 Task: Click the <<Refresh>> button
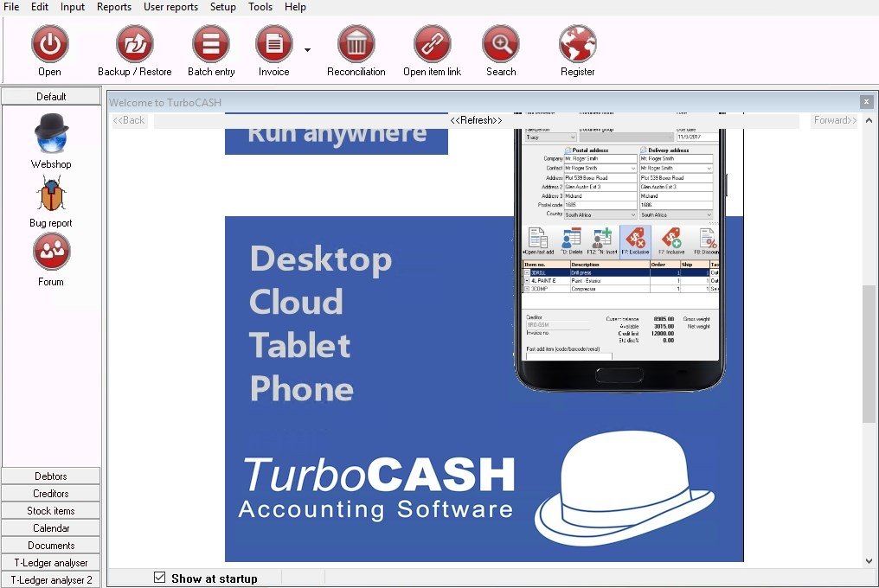[476, 120]
